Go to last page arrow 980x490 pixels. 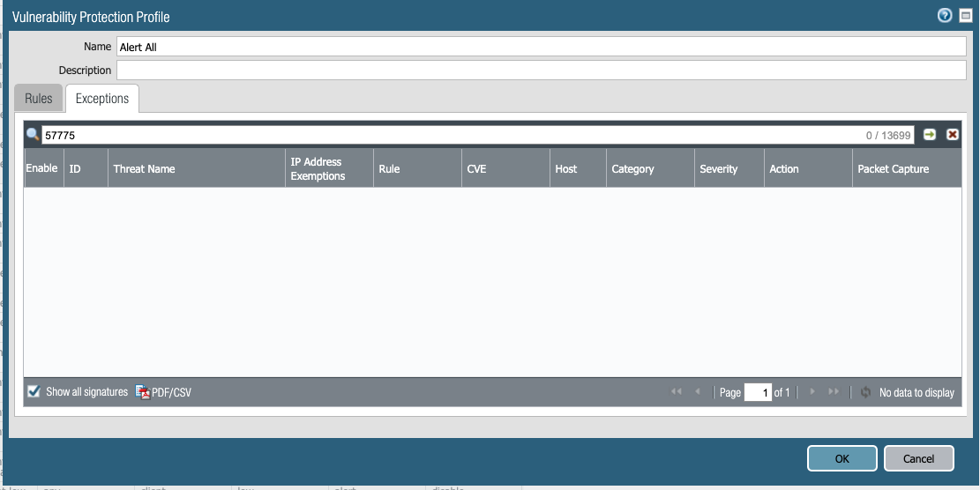click(x=834, y=392)
